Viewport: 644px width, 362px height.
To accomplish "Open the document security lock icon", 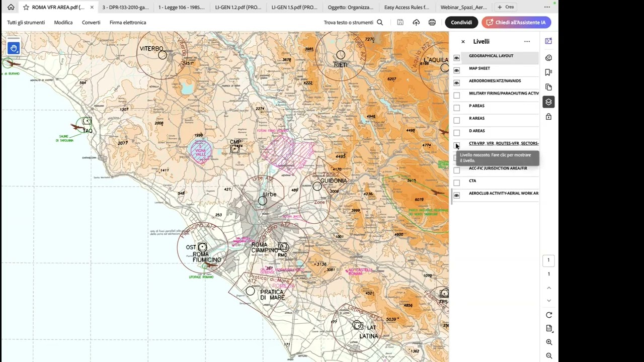I will (x=548, y=117).
